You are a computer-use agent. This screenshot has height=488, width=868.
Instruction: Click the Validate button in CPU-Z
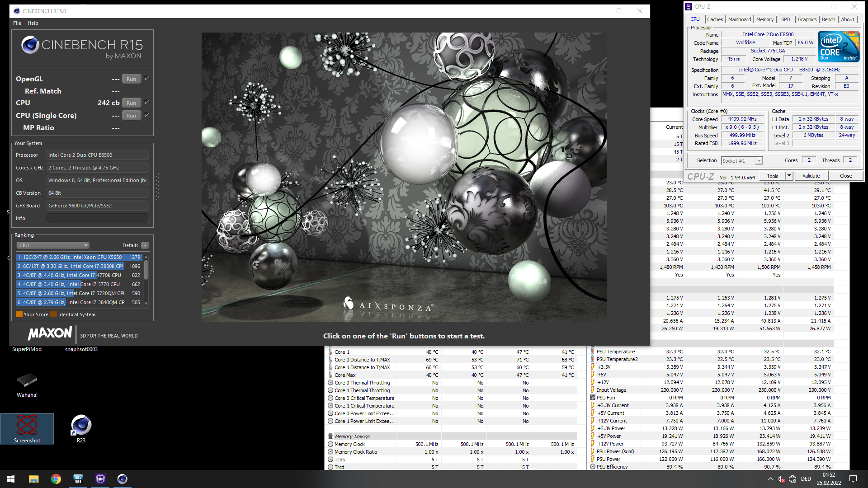point(811,176)
